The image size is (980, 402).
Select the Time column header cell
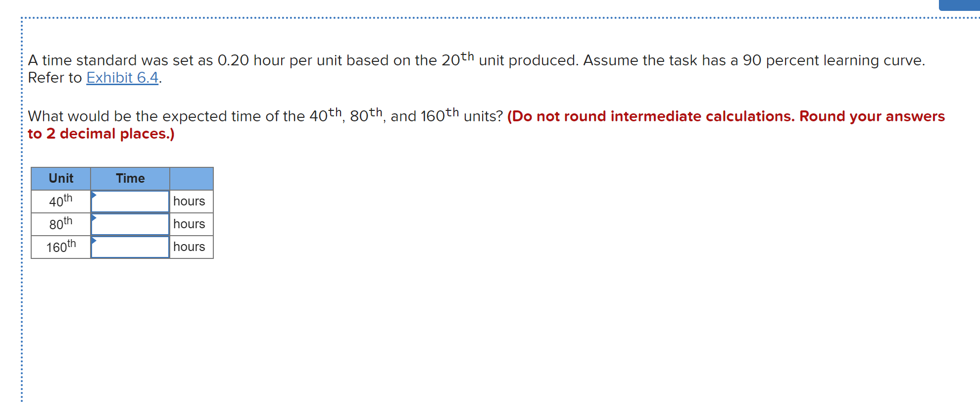click(x=130, y=178)
